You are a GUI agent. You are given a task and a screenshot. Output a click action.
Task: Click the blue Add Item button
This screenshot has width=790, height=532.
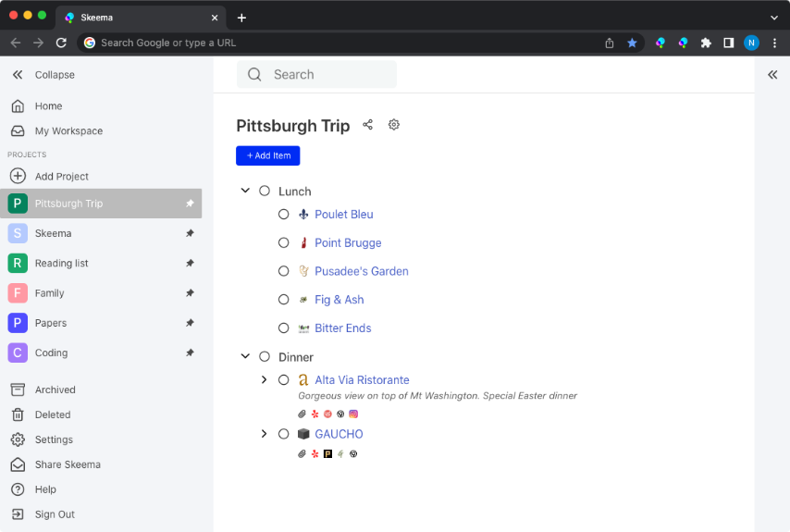pos(268,155)
